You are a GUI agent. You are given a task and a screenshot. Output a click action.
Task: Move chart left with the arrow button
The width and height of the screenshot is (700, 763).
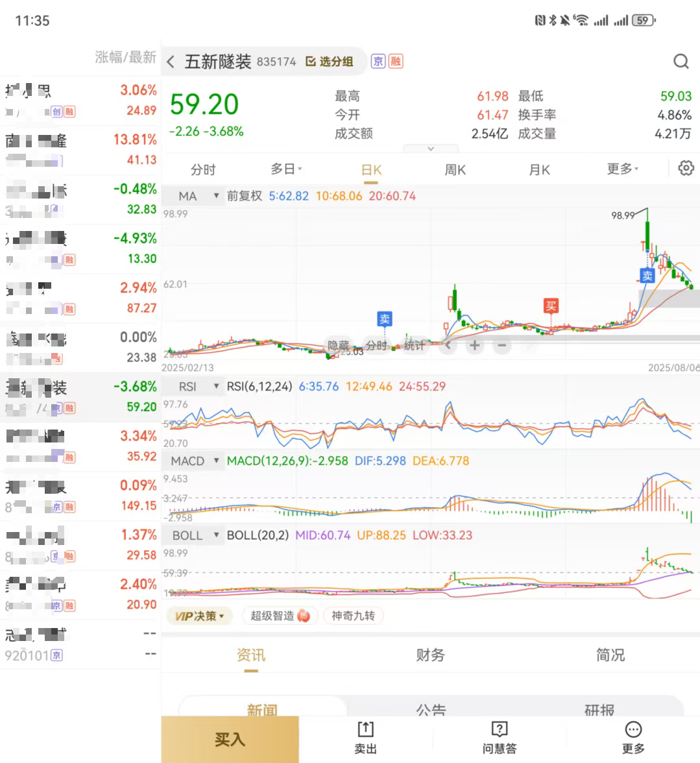click(448, 345)
